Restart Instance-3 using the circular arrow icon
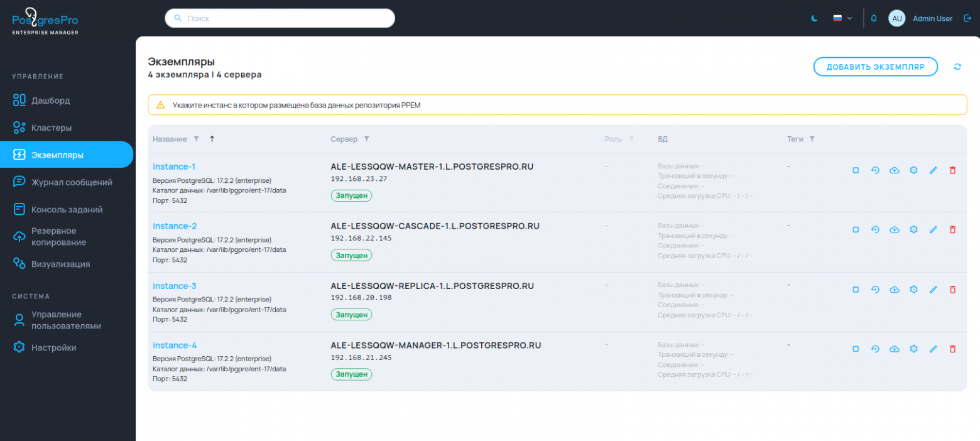Viewport: 980px width, 441px height. coord(874,290)
